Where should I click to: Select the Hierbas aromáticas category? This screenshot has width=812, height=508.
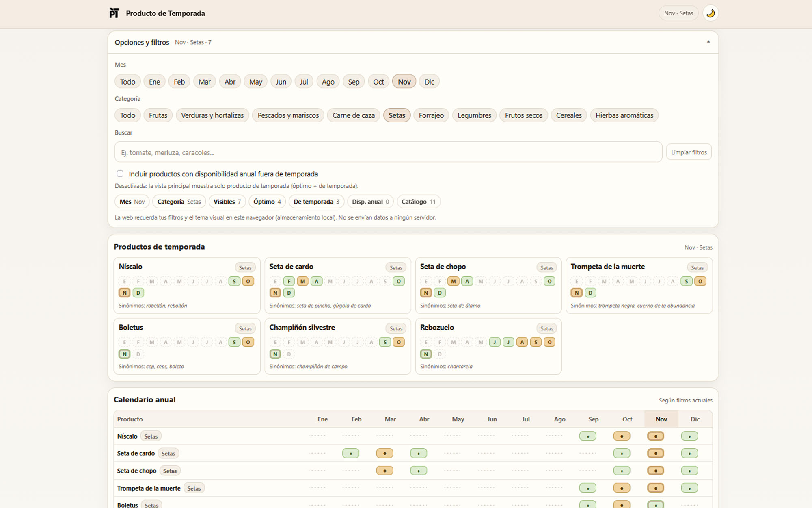[624, 115]
